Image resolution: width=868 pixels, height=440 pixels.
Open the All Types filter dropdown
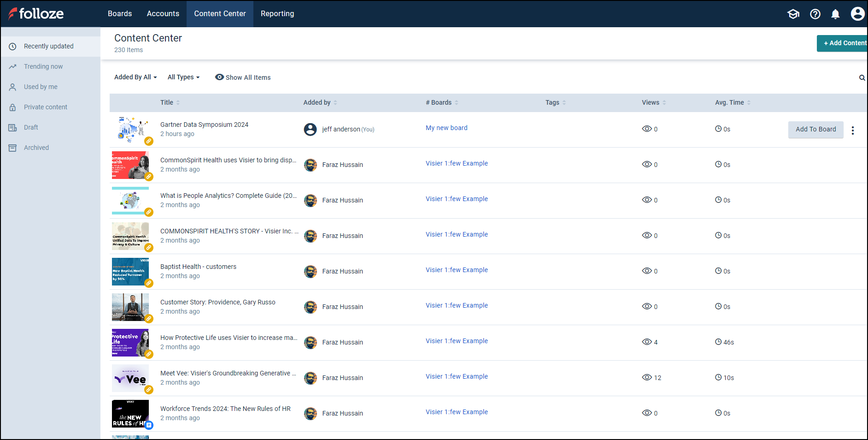(183, 77)
